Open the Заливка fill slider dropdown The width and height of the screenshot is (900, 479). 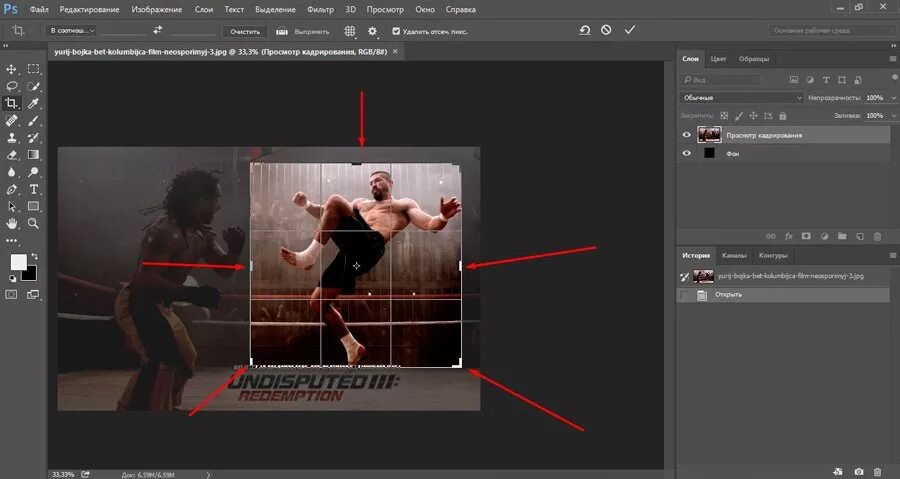[x=893, y=116]
